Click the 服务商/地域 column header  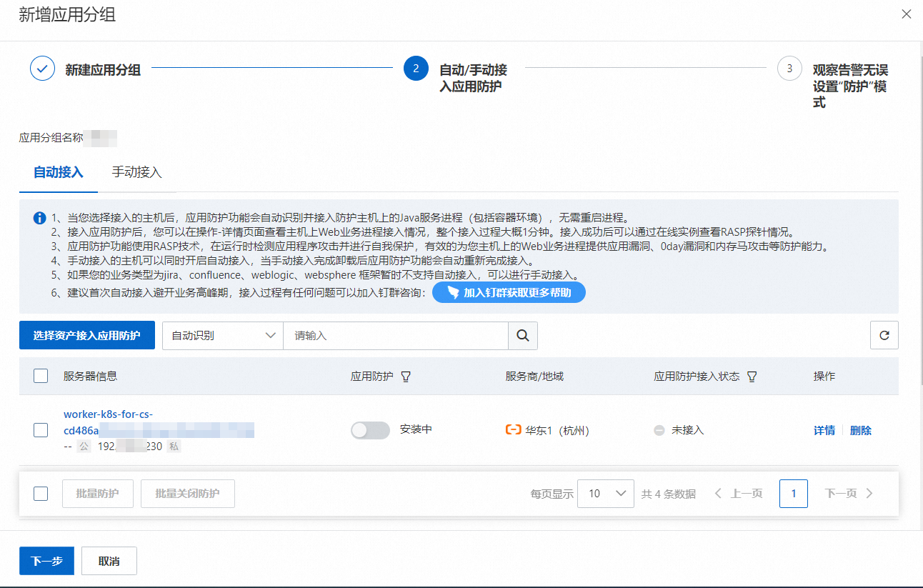pos(534,376)
